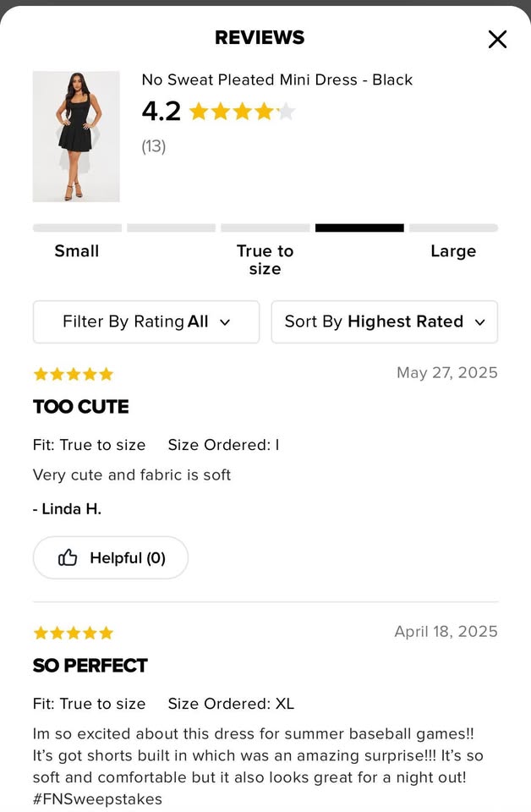Click the five-star rating on TOO CUTE review
531x812 pixels.
click(73, 374)
